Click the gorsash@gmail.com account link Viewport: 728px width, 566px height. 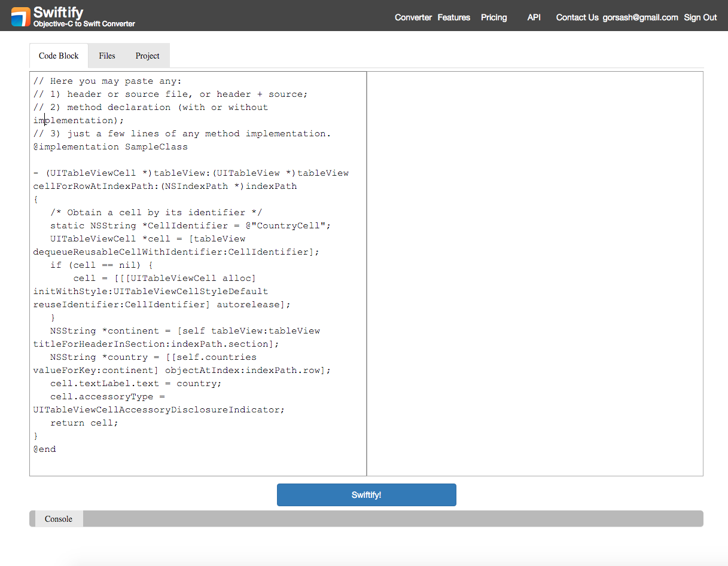tap(640, 17)
